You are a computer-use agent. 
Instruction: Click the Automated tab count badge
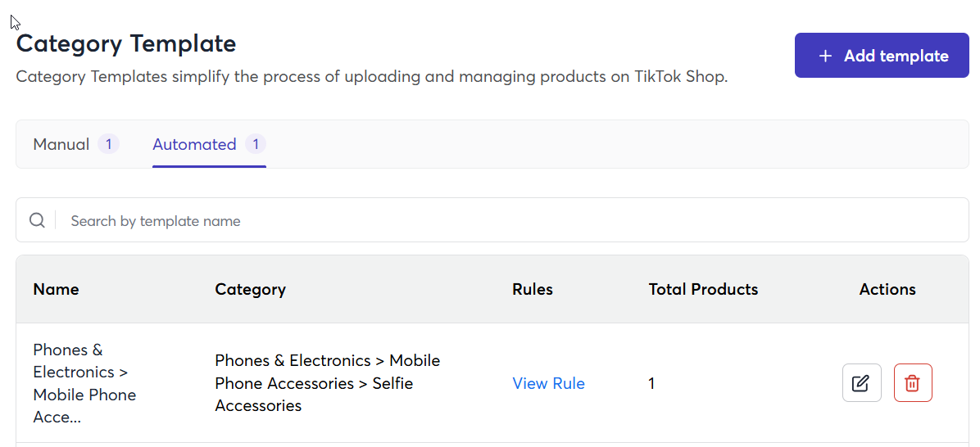pyautogui.click(x=255, y=145)
